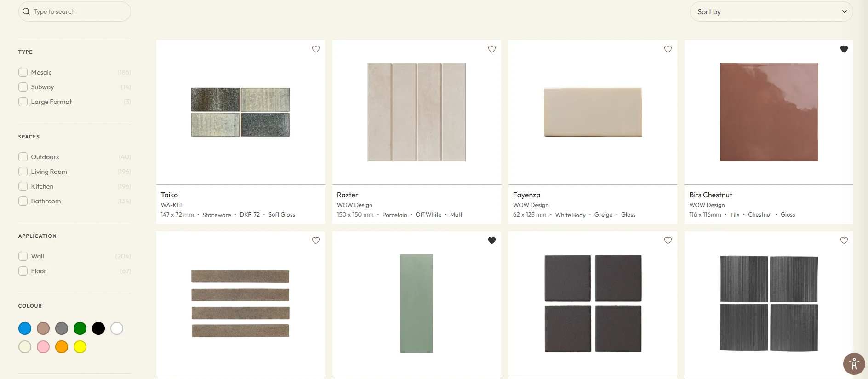The height and width of the screenshot is (379, 868).
Task: Click WOW Design brand under Bits Chestnut
Action: tap(707, 205)
